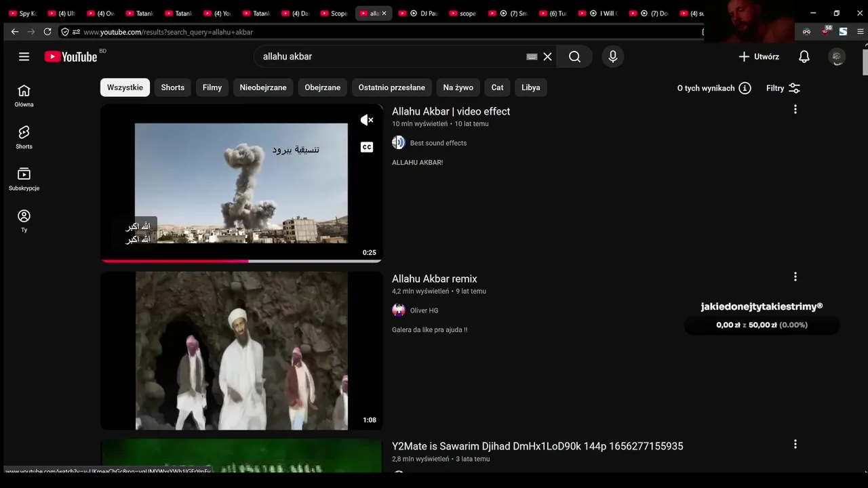Open options for Allahu Akbar video effect
This screenshot has width=868, height=488.
pyautogui.click(x=795, y=109)
